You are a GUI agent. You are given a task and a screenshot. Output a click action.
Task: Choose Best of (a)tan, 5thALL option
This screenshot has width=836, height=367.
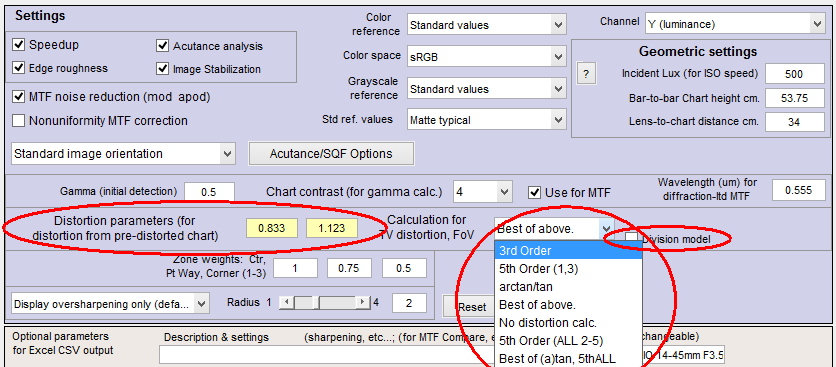(x=568, y=358)
